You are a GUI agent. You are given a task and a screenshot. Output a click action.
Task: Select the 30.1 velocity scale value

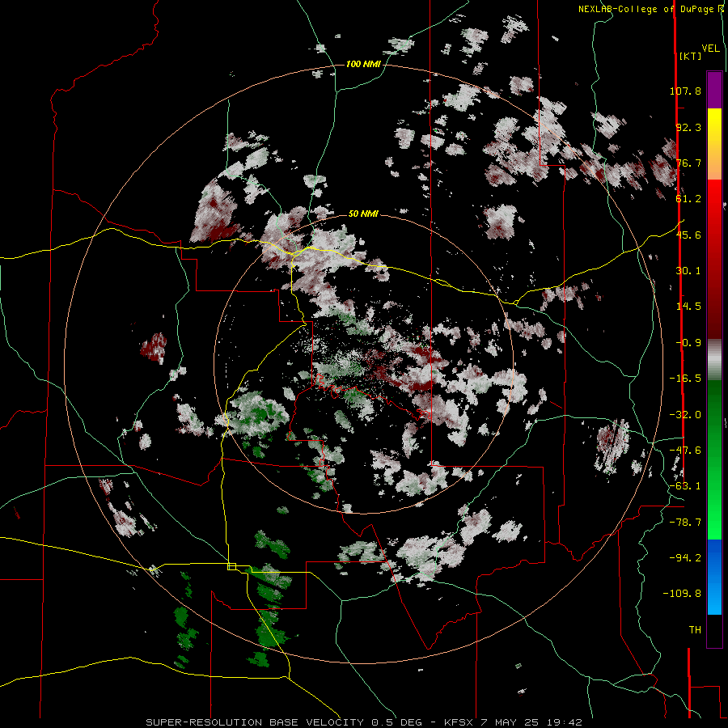pos(688,271)
